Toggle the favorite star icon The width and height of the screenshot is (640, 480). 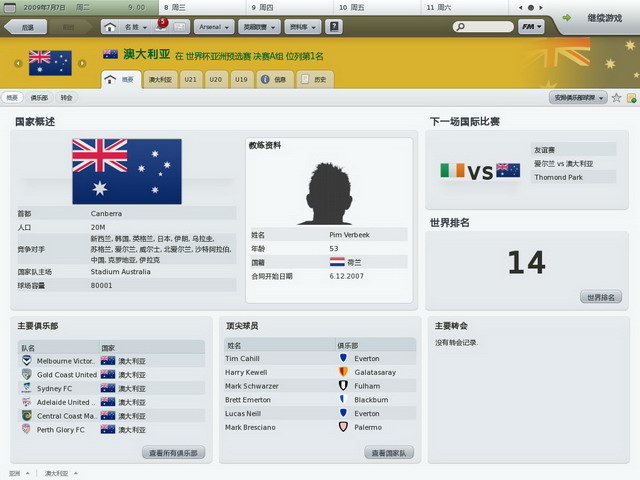pyautogui.click(x=617, y=98)
